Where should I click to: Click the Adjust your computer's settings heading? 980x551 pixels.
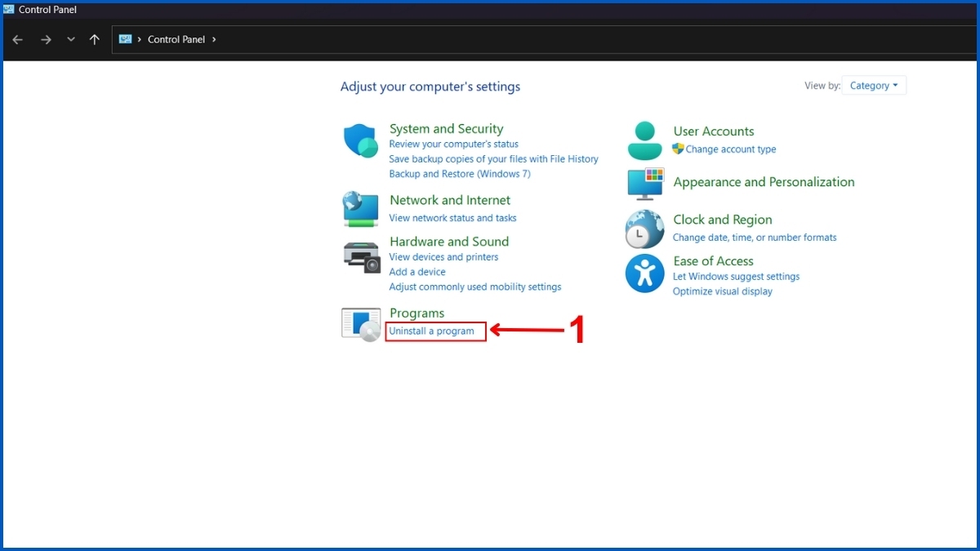pos(430,87)
